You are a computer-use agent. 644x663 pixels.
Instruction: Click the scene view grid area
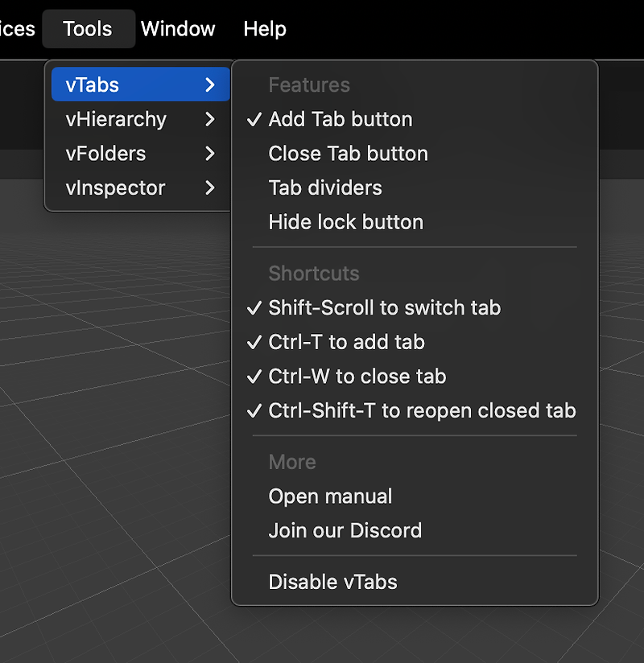click(114, 423)
